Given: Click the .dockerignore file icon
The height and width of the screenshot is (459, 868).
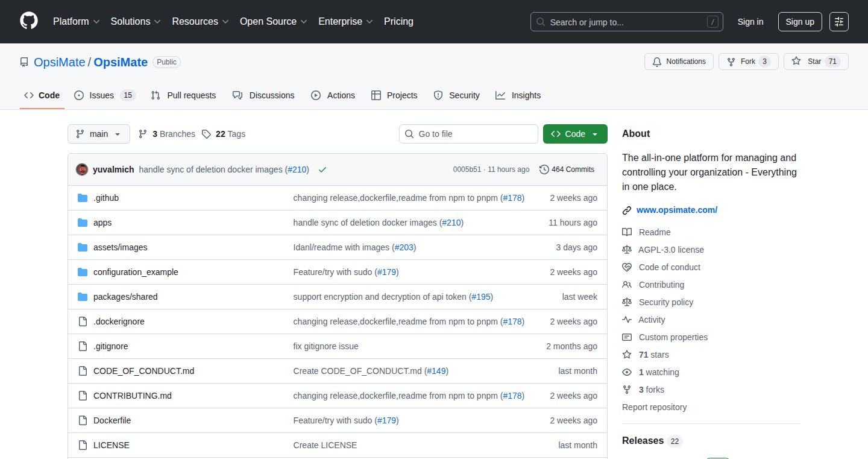Looking at the screenshot, I should [83, 321].
